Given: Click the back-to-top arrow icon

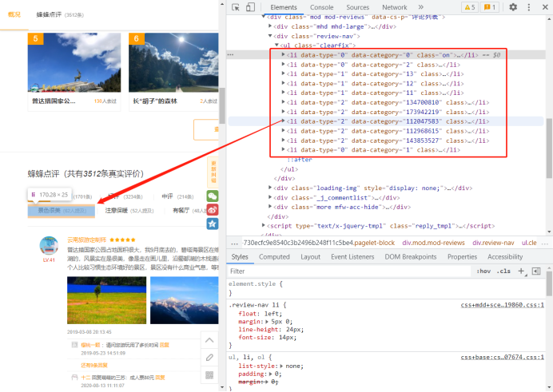Looking at the screenshot, I should click(209, 340).
